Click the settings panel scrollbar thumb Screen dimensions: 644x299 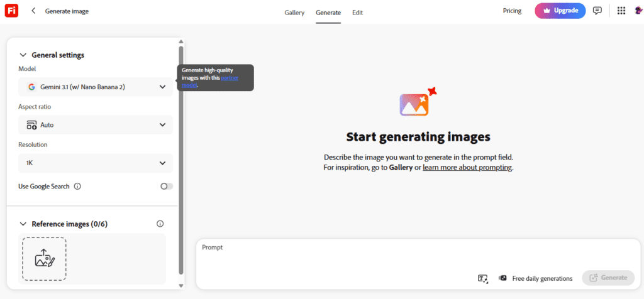pyautogui.click(x=180, y=160)
